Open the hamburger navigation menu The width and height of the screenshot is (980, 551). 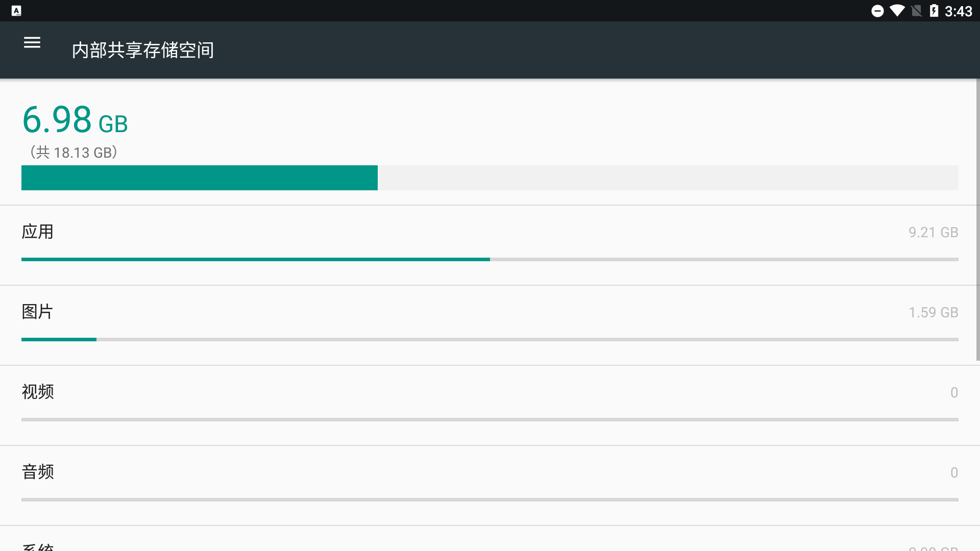pyautogui.click(x=32, y=43)
